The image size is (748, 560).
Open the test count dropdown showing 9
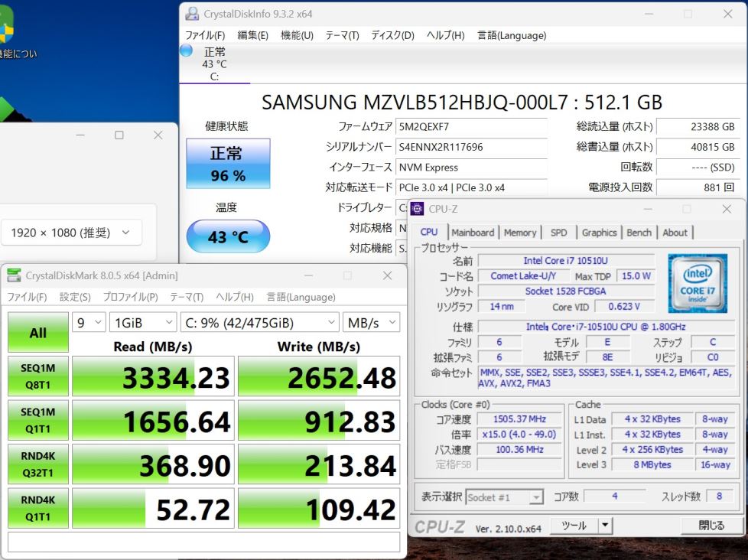[89, 323]
